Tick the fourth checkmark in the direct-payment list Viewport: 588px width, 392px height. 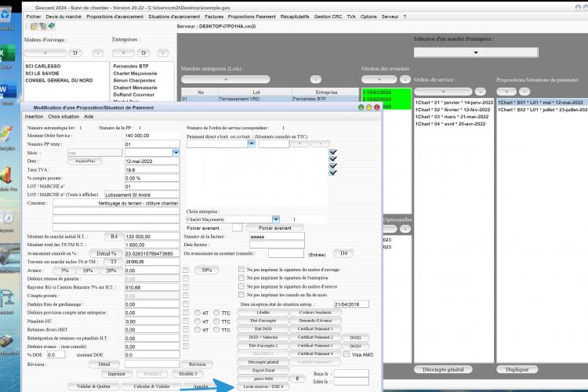[332, 172]
